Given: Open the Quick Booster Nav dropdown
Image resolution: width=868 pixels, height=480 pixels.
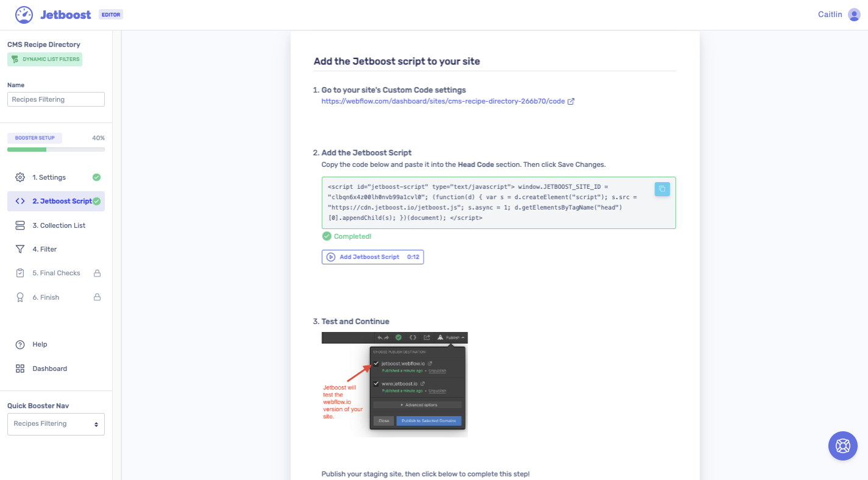Looking at the screenshot, I should click(55, 424).
